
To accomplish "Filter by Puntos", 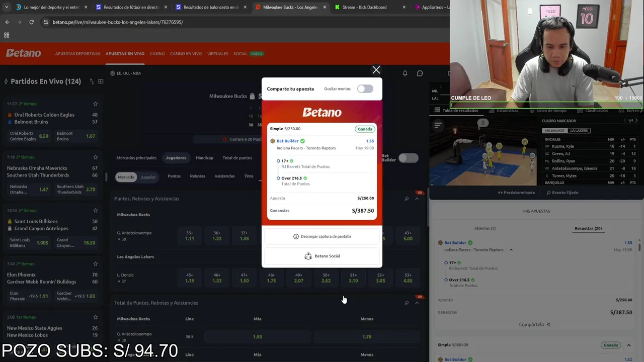I will (x=174, y=176).
